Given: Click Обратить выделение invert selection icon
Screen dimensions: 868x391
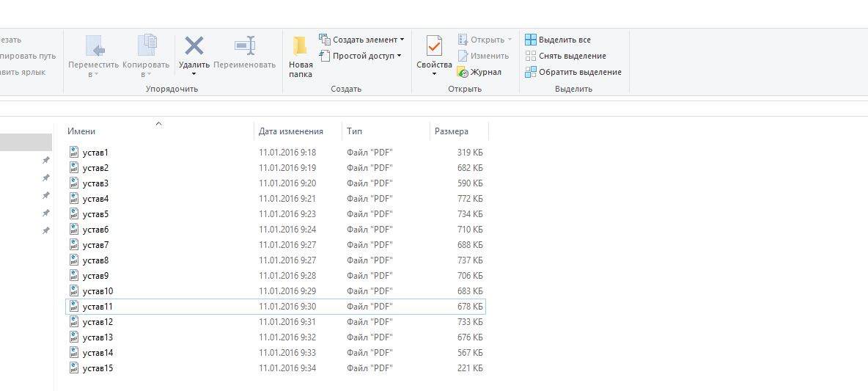Looking at the screenshot, I should (531, 72).
